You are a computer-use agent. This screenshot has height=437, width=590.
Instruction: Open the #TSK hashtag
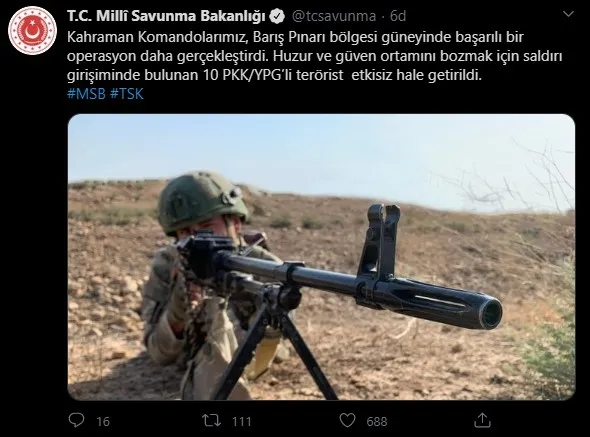pos(127,94)
